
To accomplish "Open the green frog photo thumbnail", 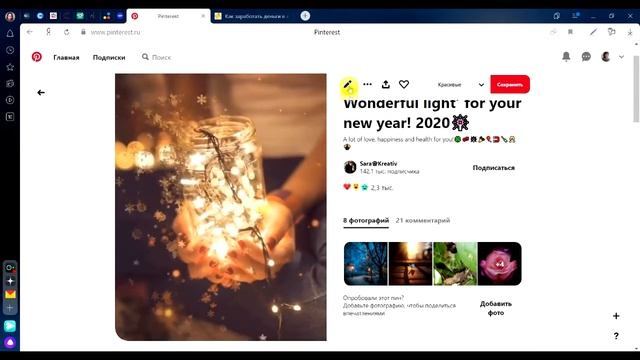I will point(455,264).
